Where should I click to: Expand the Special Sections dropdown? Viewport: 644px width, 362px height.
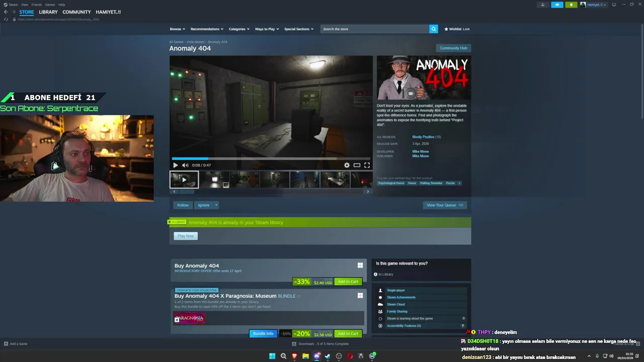click(x=299, y=29)
